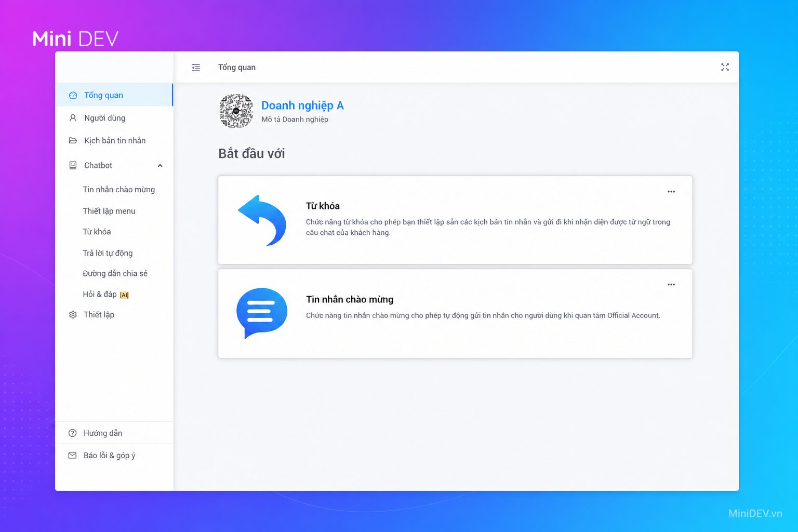Screen dimensions: 798x532
Task: Click the blue chat bubble icon
Action: tap(262, 313)
